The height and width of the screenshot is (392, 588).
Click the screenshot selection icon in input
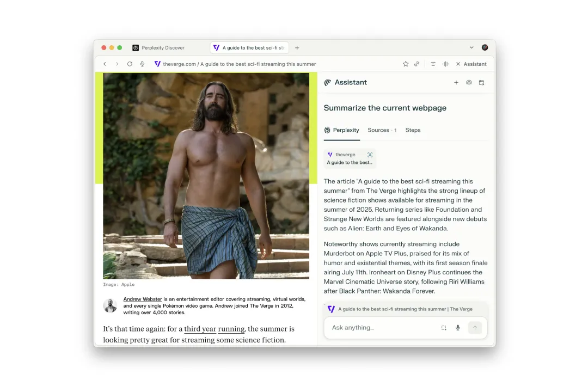(444, 328)
